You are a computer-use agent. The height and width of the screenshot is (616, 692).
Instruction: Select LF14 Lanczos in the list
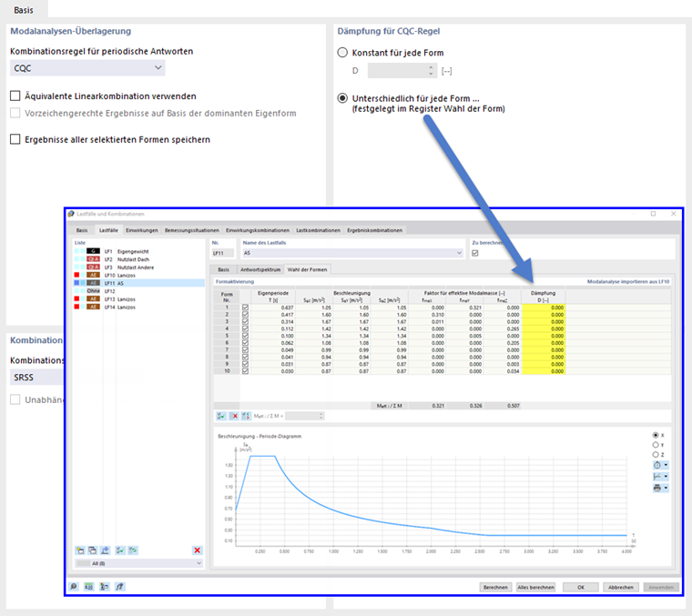(139, 307)
